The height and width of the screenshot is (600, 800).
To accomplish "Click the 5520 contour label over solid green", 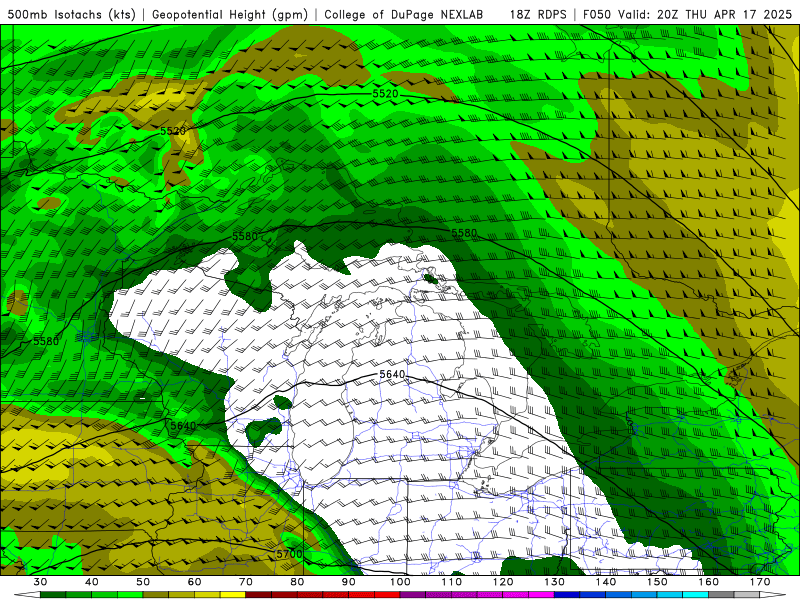I will coord(385,93).
